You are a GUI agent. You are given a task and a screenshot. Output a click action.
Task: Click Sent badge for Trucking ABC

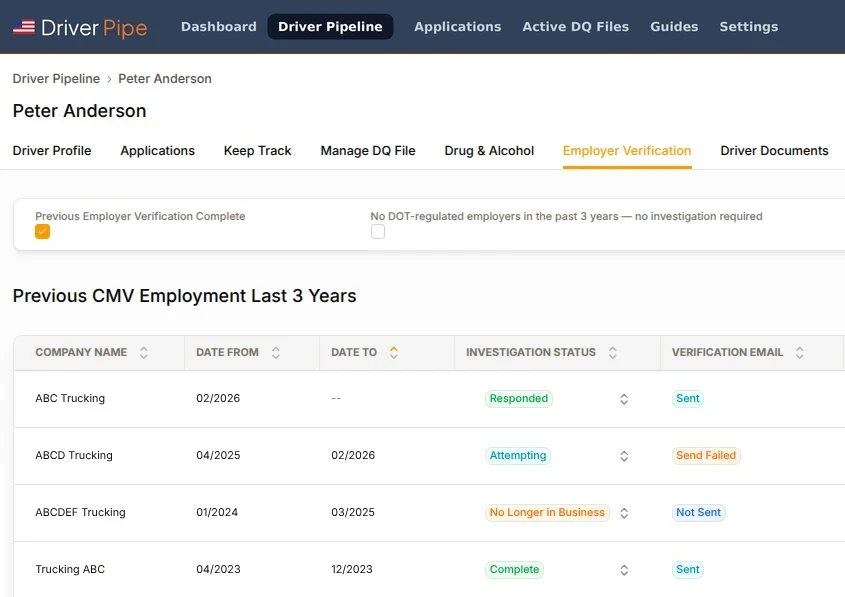coord(688,570)
